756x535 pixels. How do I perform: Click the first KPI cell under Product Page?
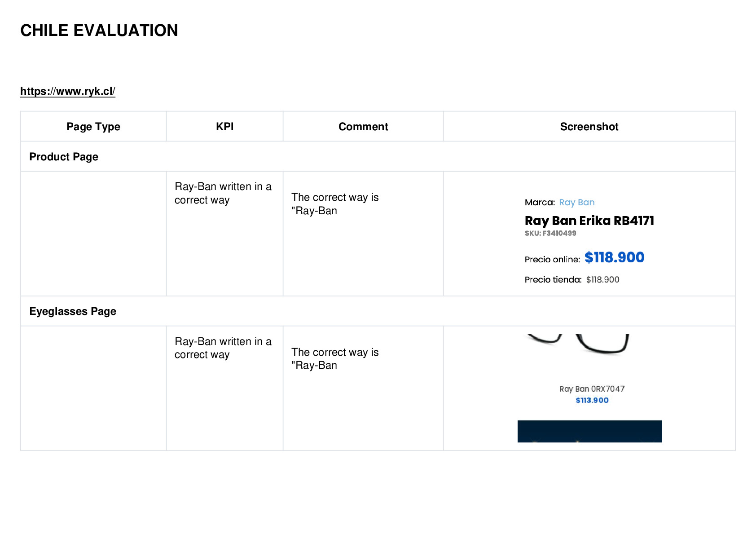[x=224, y=234]
